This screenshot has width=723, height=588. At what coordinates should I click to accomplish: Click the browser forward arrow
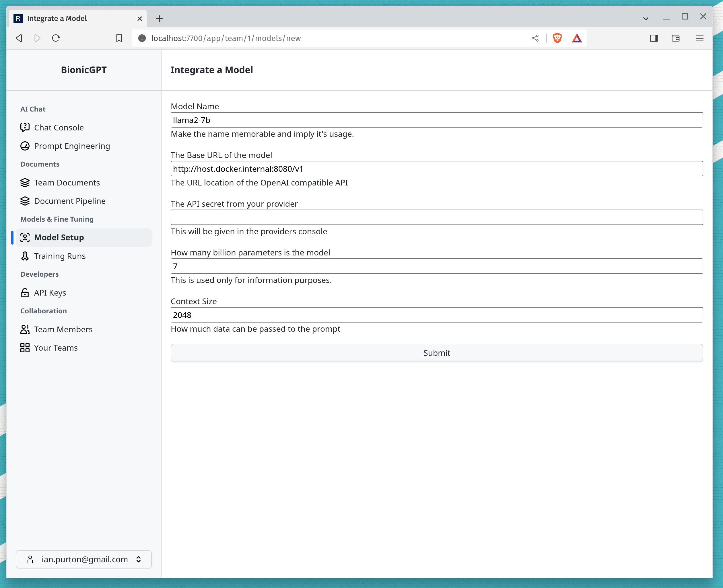pyautogui.click(x=37, y=38)
